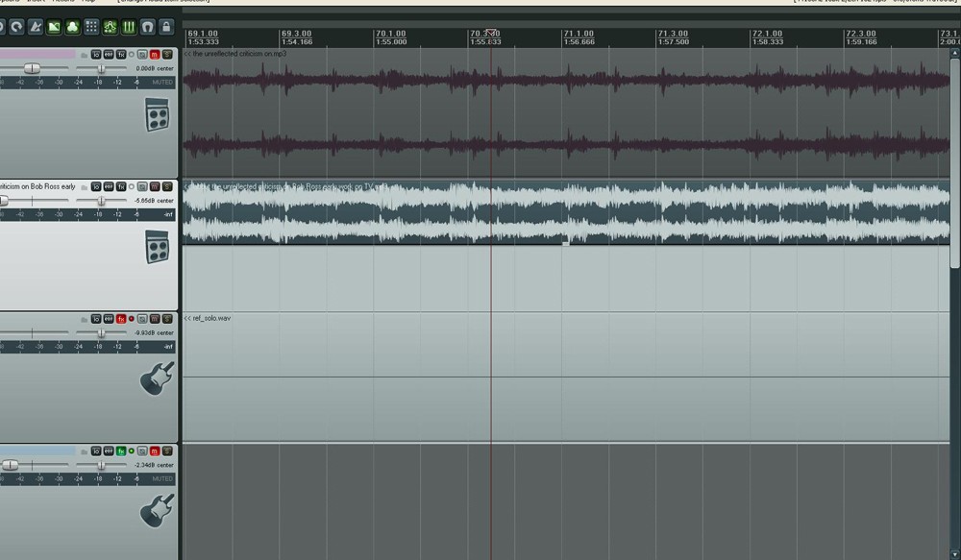Click guitar icon on ref_solo track
The height and width of the screenshot is (560, 961).
pos(157,378)
